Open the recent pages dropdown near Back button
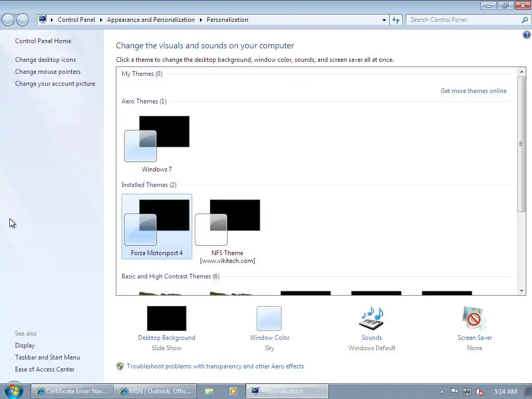Image resolution: width=532 pixels, height=399 pixels. point(33,20)
